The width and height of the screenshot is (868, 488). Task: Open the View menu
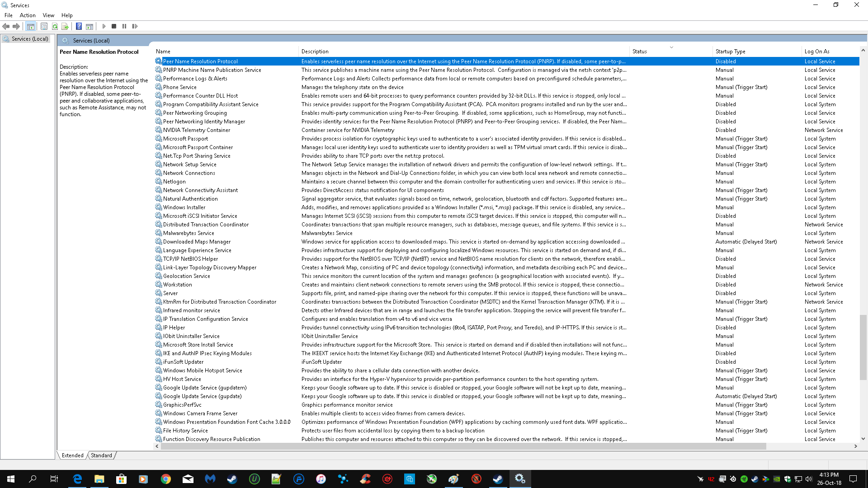point(48,15)
